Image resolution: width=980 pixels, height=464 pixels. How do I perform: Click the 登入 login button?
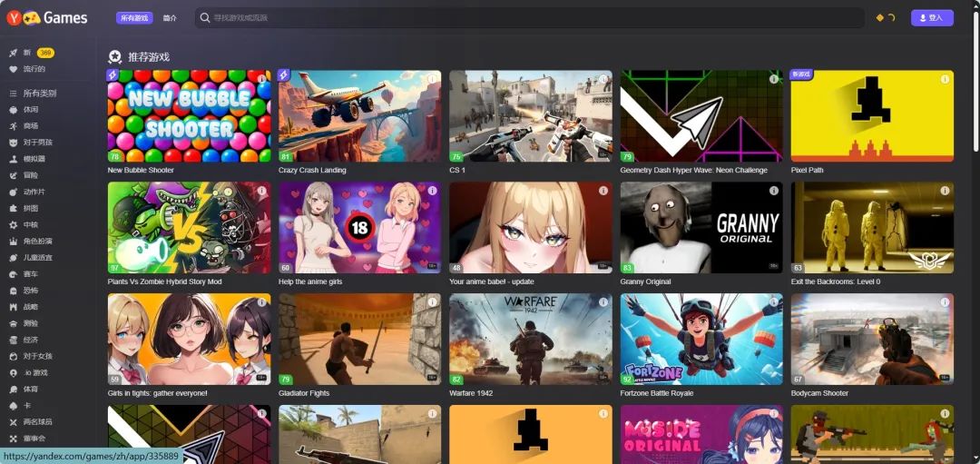[x=932, y=17]
